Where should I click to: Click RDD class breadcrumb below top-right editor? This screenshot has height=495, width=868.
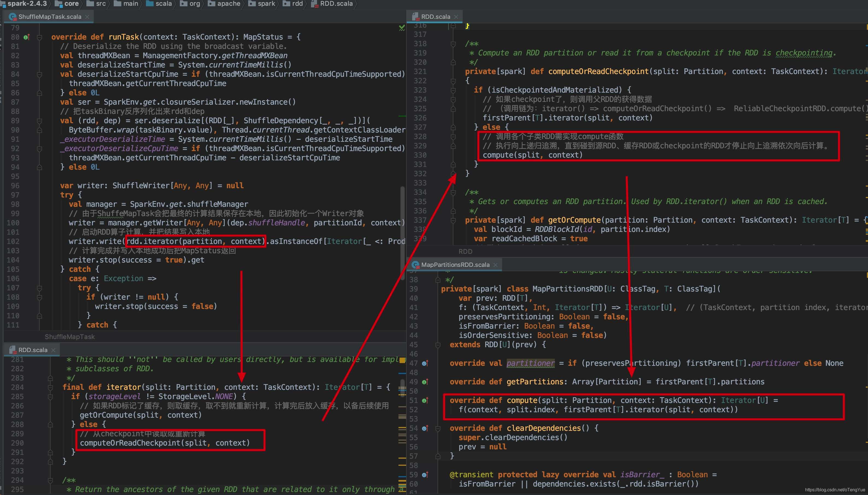(x=465, y=251)
